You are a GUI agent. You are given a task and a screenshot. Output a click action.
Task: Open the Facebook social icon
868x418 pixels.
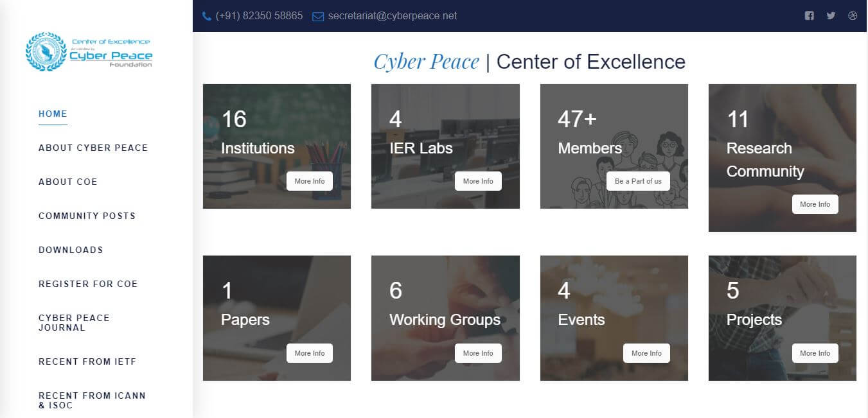[x=810, y=16]
